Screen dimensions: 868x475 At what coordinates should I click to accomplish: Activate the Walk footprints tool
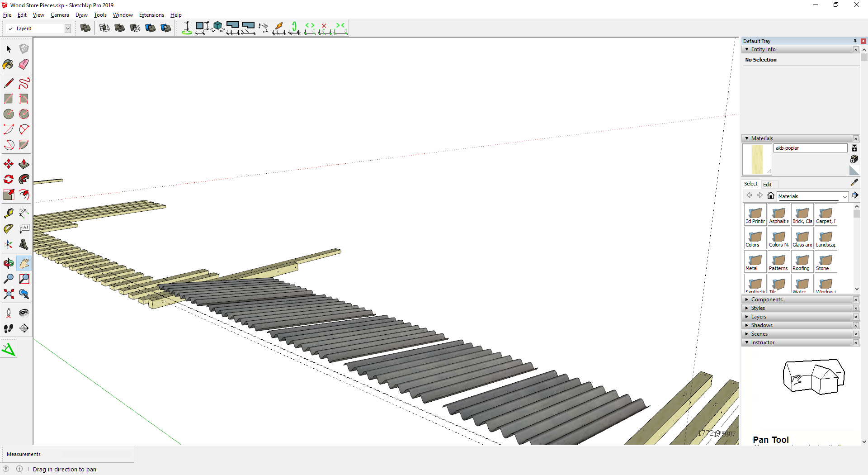coord(9,328)
